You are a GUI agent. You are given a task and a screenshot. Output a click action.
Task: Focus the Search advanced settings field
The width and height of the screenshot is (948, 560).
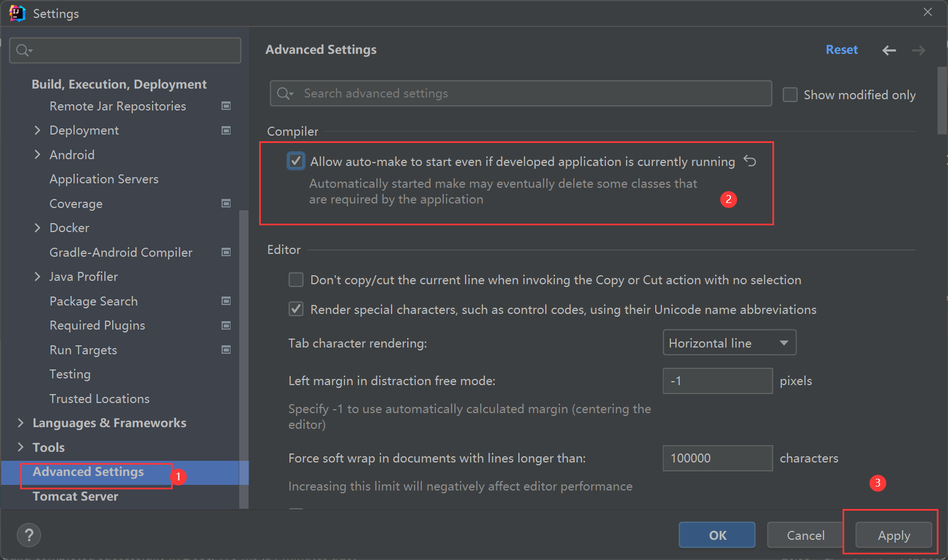click(x=521, y=94)
